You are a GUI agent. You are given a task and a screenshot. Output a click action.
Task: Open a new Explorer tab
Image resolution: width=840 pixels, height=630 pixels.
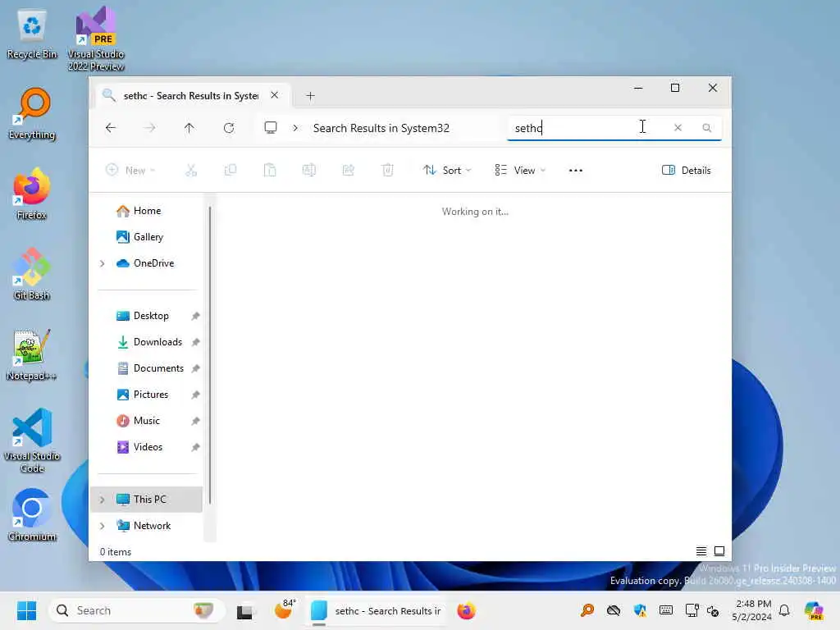[x=310, y=96]
